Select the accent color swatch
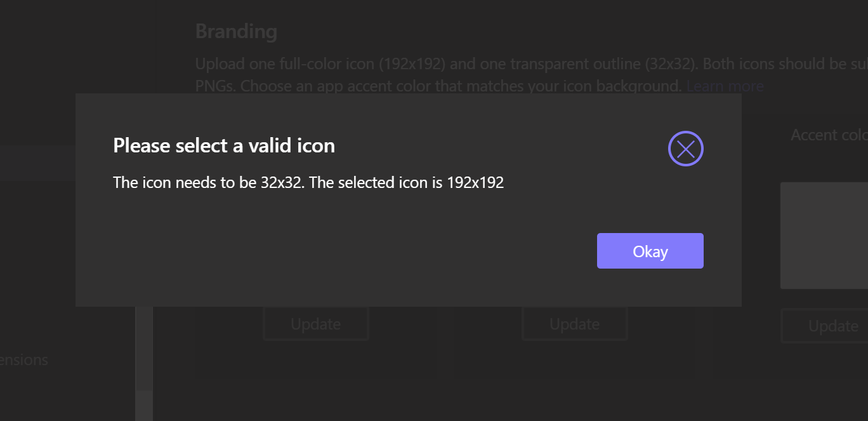This screenshot has height=421, width=868. point(824,236)
